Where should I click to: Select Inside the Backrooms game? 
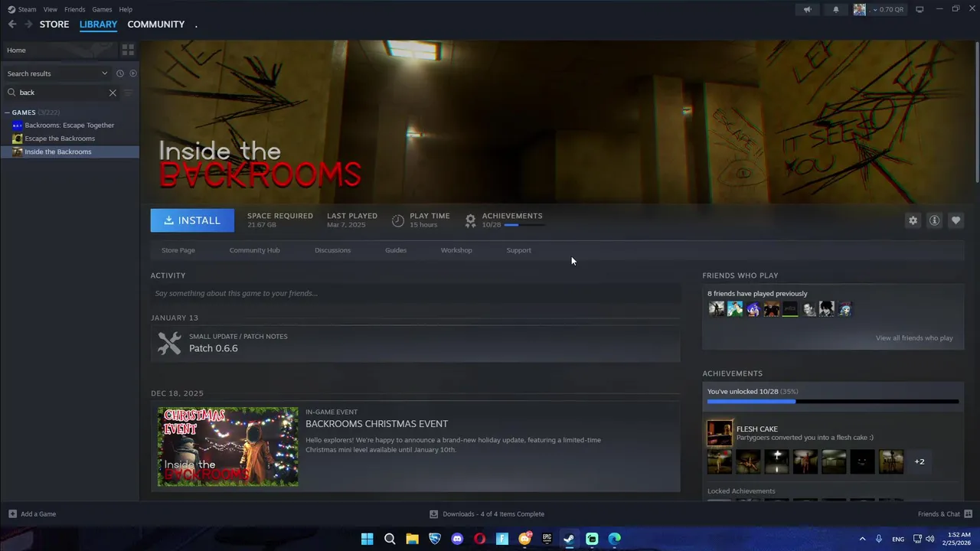[x=70, y=152]
